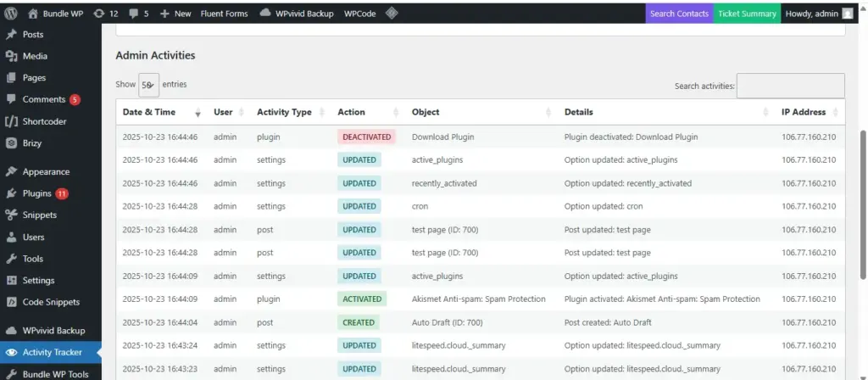The image size is (868, 380).
Task: Click the Download Plugin object cell
Action: (x=442, y=137)
